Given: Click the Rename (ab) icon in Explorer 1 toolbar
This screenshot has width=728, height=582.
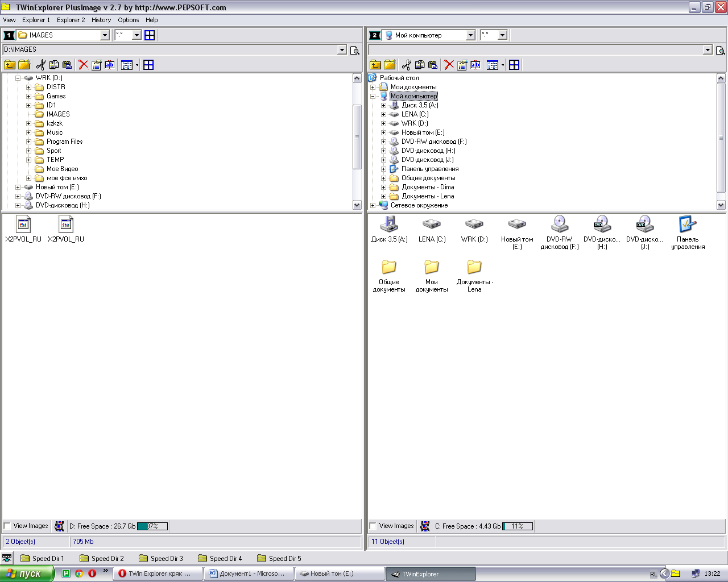Looking at the screenshot, I should pos(110,65).
